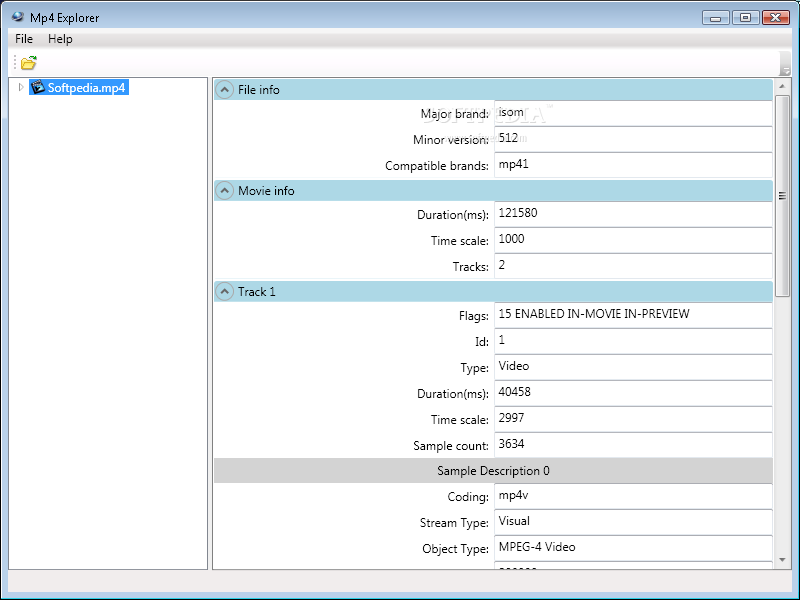The image size is (800, 600).
Task: Click the Minor version field showing 512
Action: (633, 139)
